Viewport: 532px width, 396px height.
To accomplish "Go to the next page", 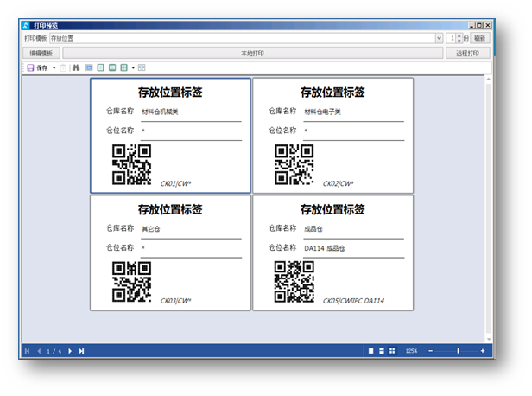I will (x=70, y=351).
